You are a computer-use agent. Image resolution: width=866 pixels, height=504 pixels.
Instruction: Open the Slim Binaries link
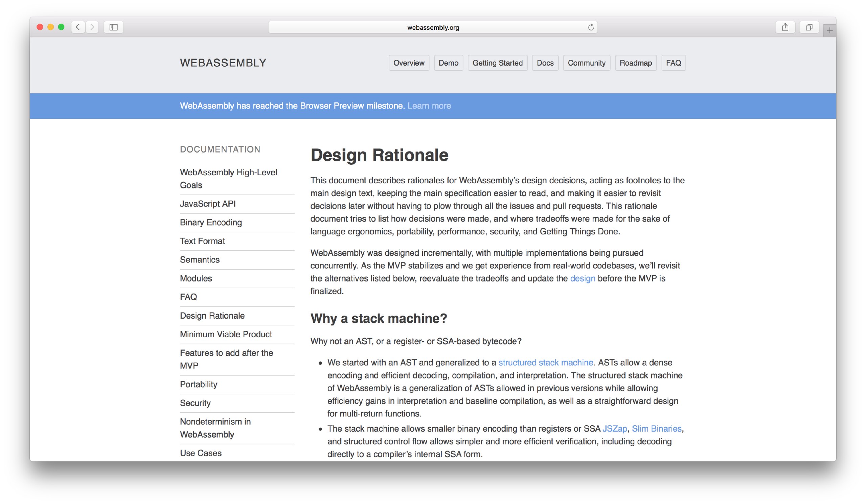click(657, 429)
